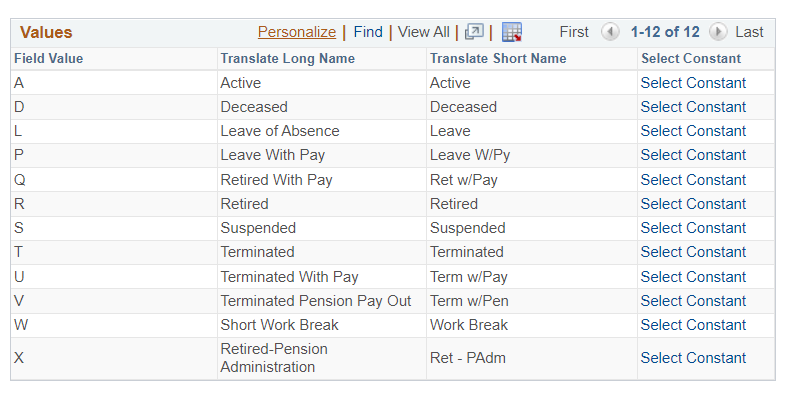Choose Select Constant for Deceased row

(693, 107)
